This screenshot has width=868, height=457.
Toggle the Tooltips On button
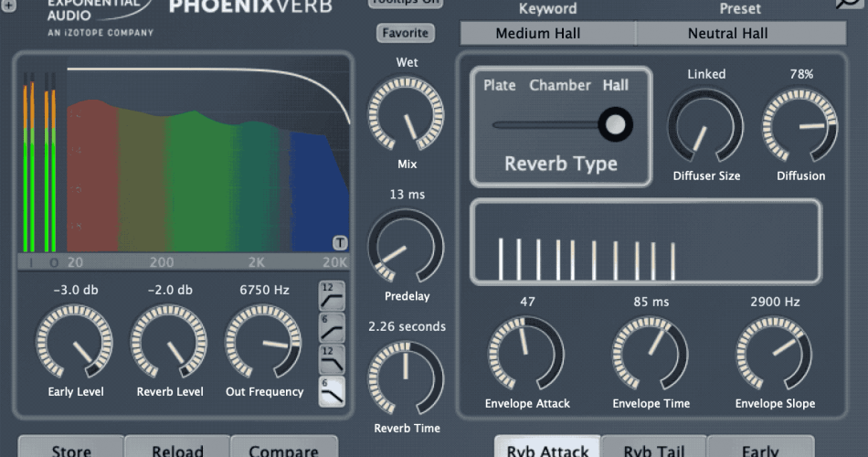click(405, 3)
